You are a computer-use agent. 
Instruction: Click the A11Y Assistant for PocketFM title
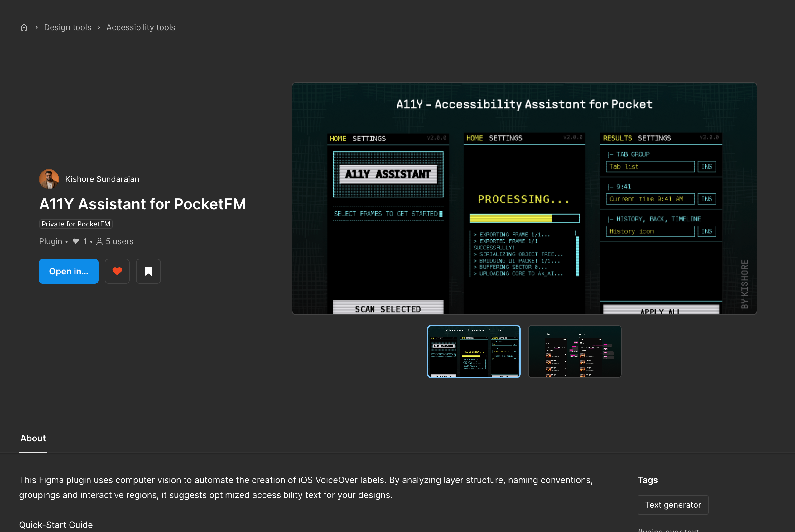142,204
